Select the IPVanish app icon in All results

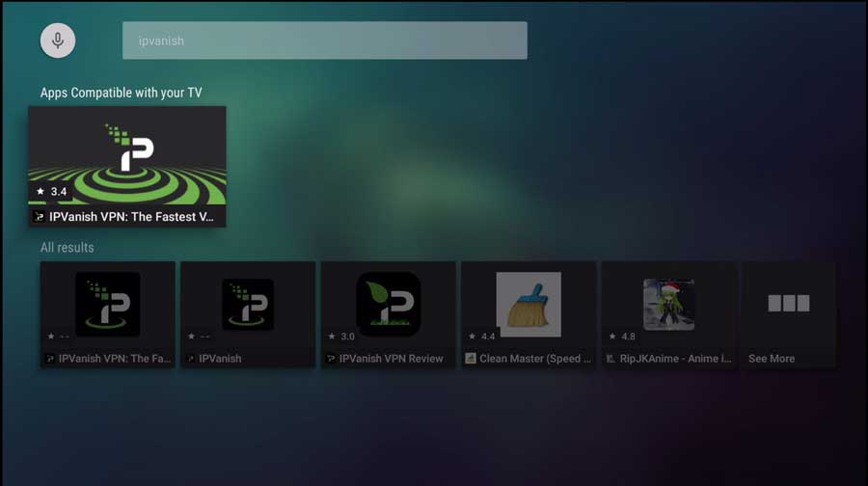248,305
